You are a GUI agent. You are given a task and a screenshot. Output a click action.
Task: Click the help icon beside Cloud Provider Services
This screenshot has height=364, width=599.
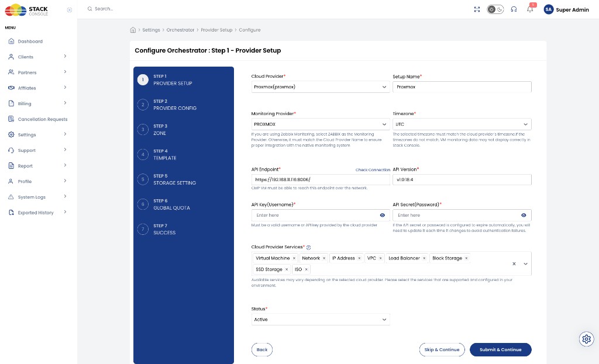(309, 247)
